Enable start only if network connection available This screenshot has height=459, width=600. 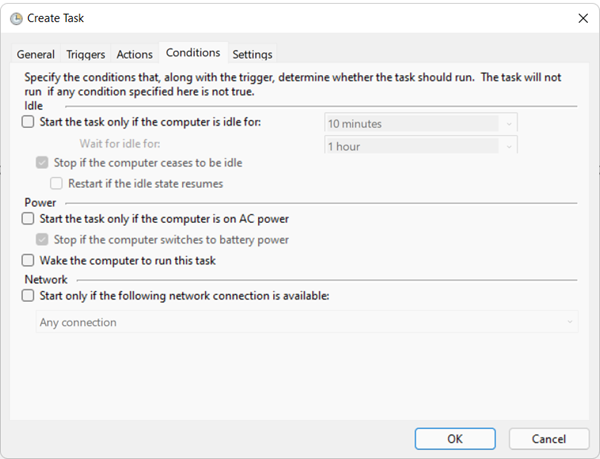pyautogui.click(x=28, y=296)
